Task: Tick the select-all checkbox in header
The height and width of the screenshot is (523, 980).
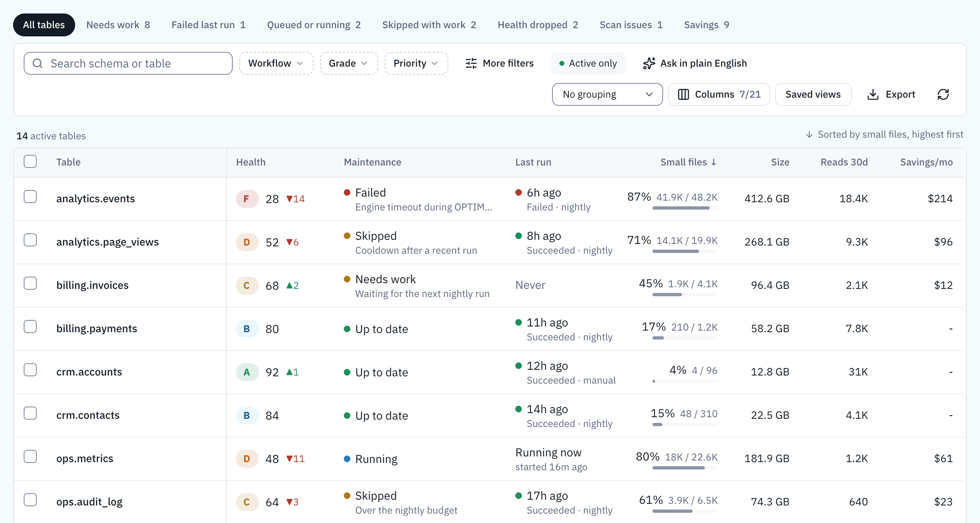Action: (x=30, y=161)
